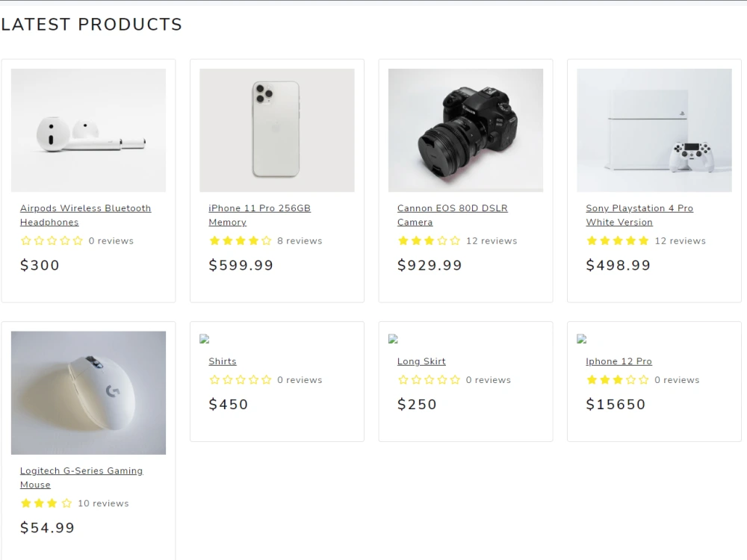Click the Canon DSLR camera image
747x560 pixels.
(x=466, y=131)
